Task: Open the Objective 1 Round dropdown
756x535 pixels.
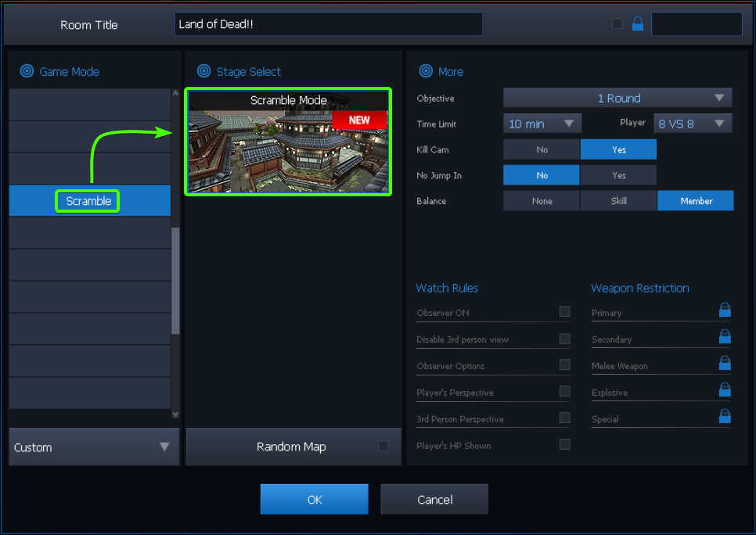Action: (617, 98)
